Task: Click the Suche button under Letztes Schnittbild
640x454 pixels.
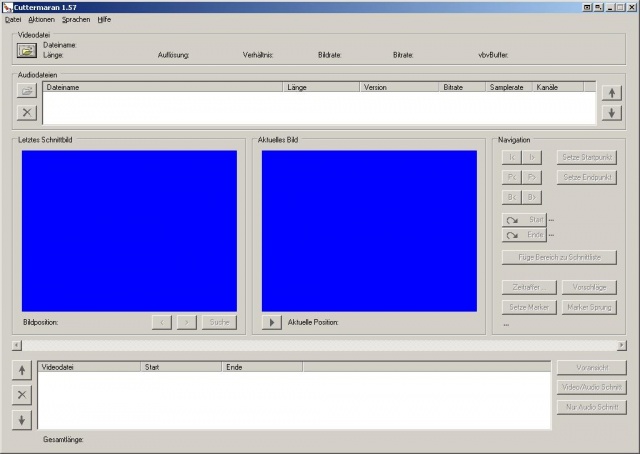Action: (x=219, y=322)
